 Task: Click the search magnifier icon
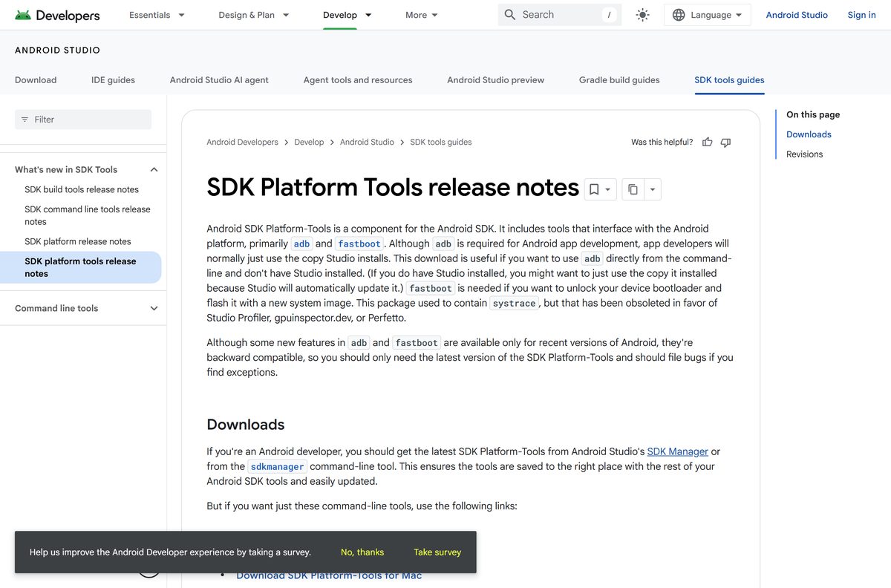510,15
